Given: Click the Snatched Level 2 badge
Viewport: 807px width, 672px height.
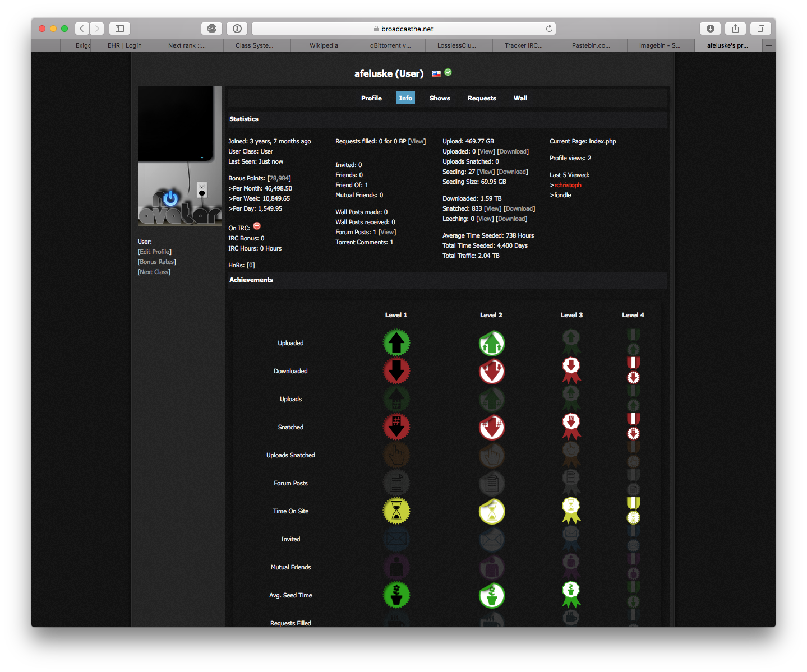Looking at the screenshot, I should pos(492,427).
